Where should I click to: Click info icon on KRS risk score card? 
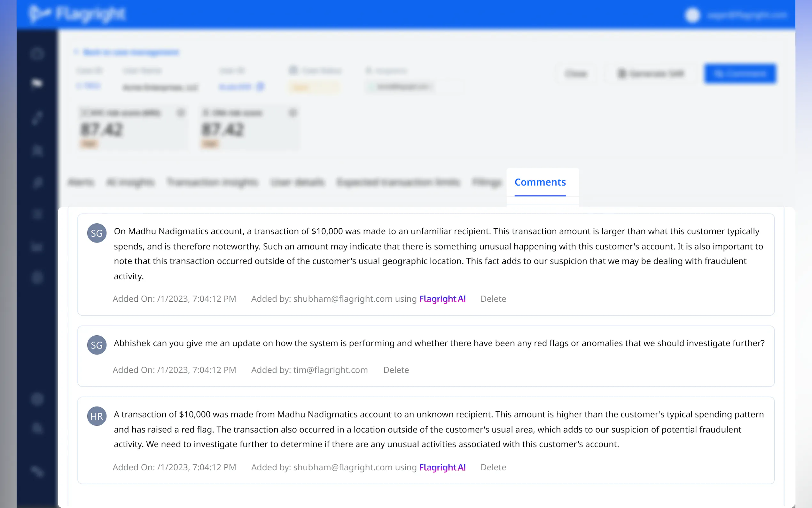click(x=181, y=113)
